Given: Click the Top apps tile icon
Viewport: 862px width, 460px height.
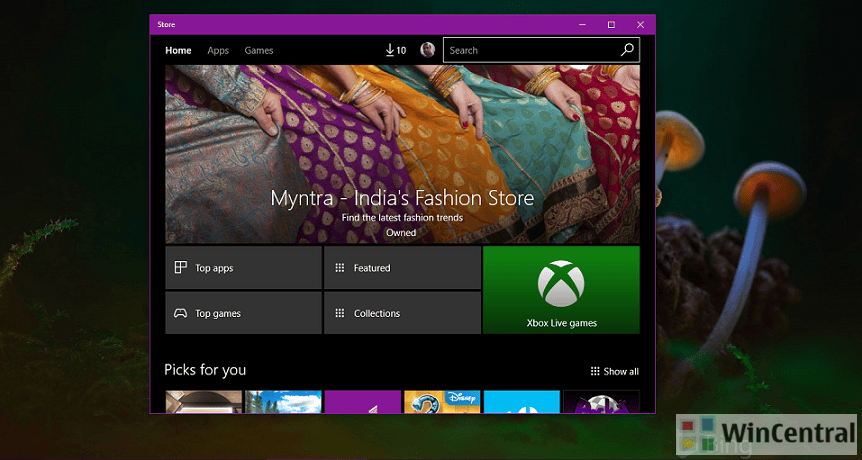Looking at the screenshot, I should tap(180, 268).
